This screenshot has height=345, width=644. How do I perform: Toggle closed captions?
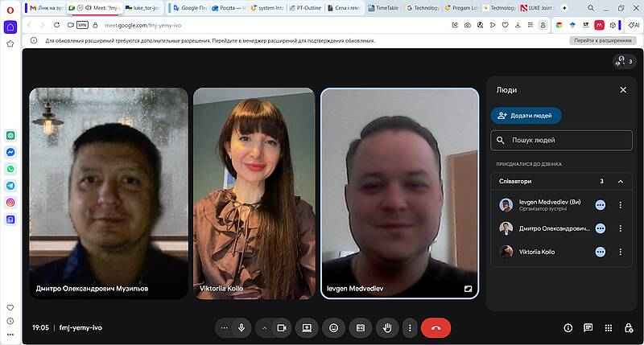[361, 328]
